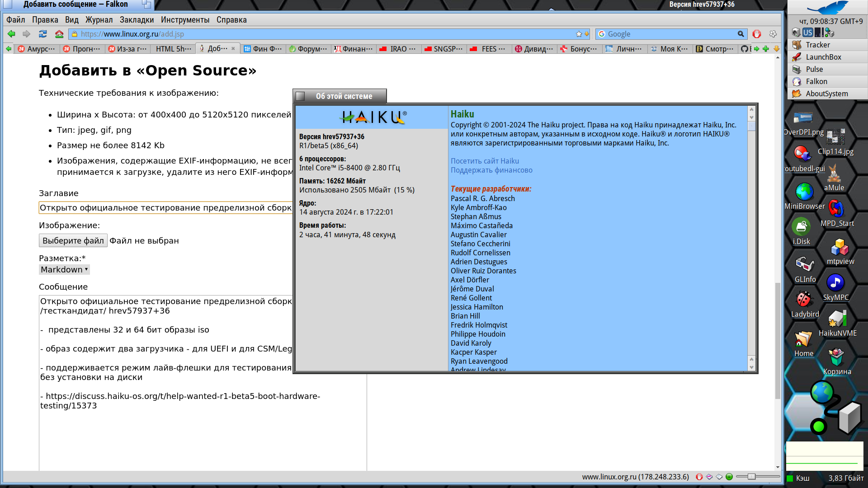Click the browser back arrow button
This screenshot has height=488, width=868.
(x=11, y=34)
